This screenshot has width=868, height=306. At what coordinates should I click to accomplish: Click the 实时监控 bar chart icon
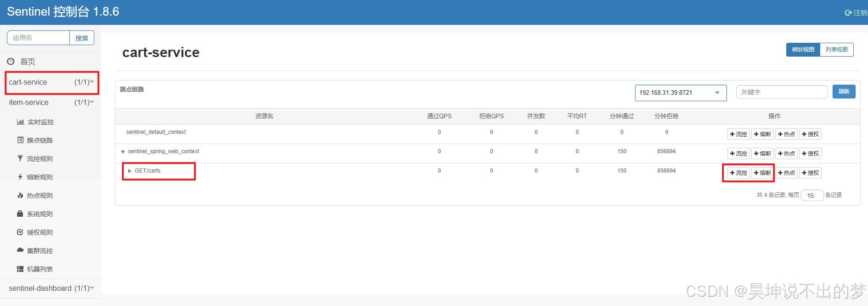[20, 122]
